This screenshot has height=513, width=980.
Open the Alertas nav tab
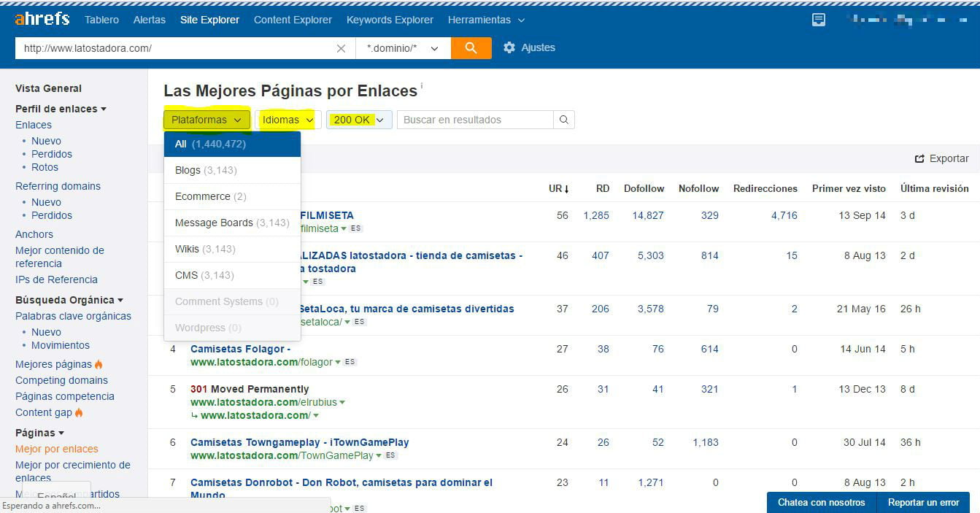point(150,20)
